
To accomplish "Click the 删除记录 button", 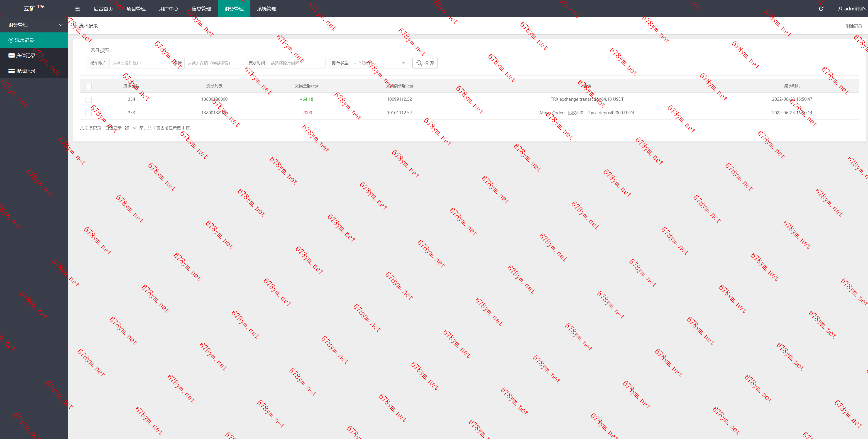I will (853, 26).
